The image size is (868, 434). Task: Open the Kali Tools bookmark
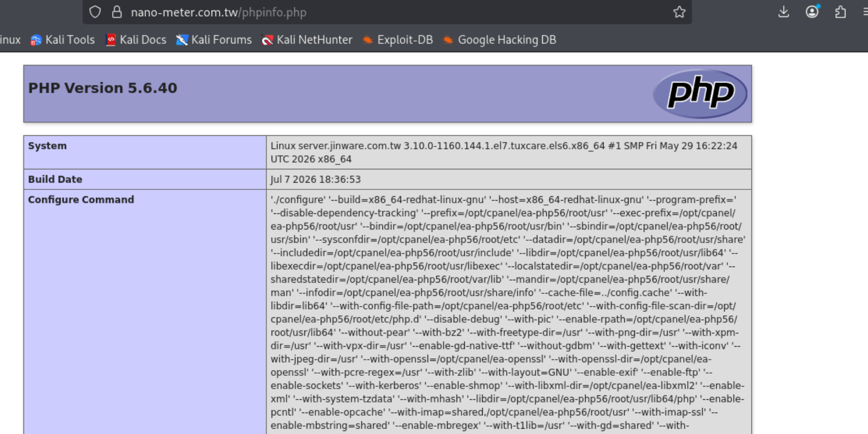pos(62,40)
